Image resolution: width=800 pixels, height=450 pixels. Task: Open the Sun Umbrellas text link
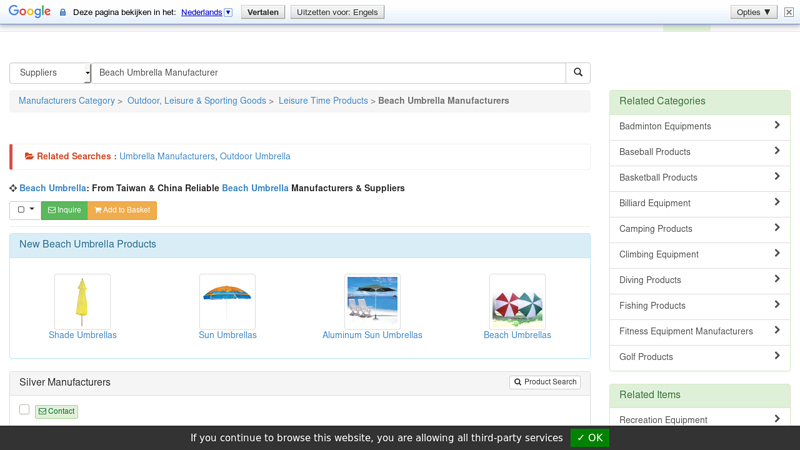(x=228, y=335)
